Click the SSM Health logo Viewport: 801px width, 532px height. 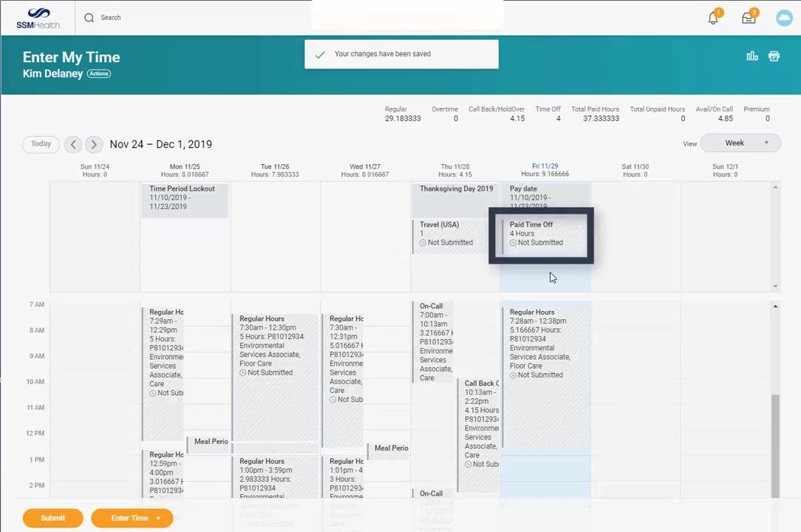38,18
